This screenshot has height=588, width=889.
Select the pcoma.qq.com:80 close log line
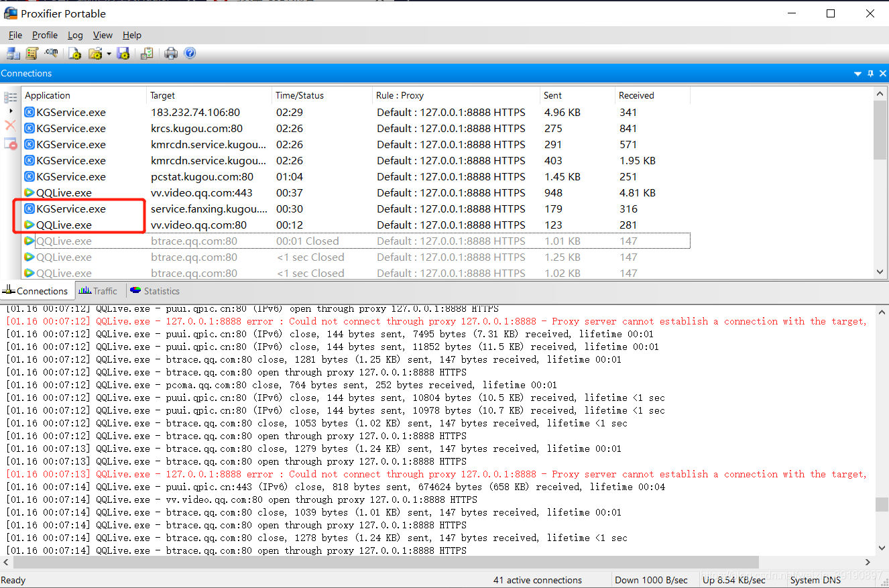(x=282, y=385)
